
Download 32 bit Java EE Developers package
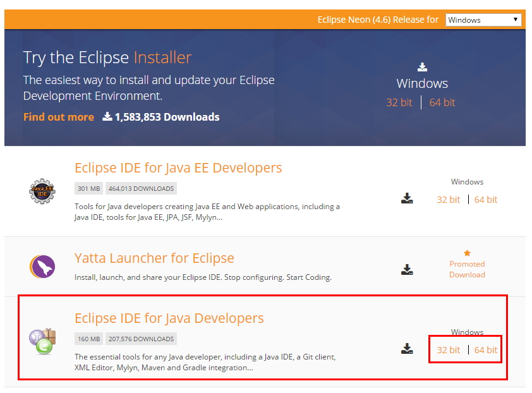(448, 200)
